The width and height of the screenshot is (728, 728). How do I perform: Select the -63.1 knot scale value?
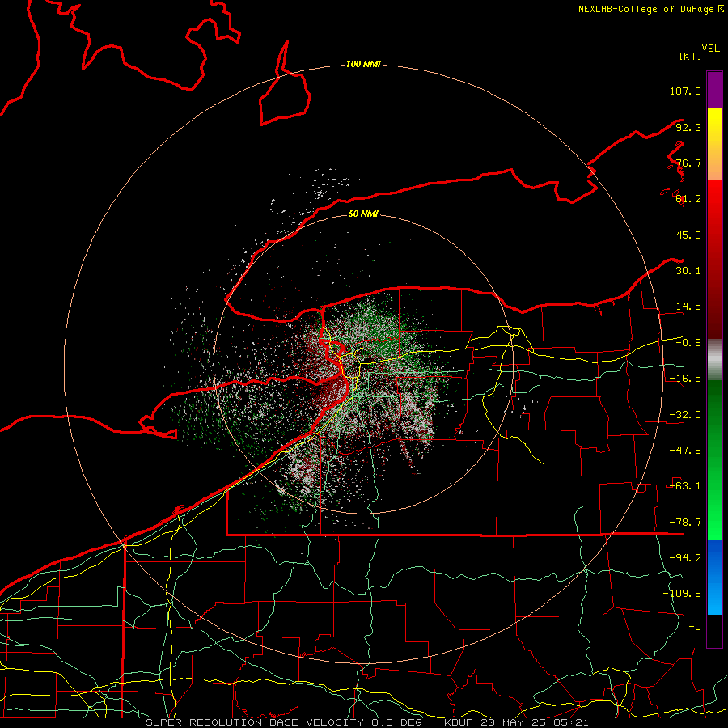point(685,486)
